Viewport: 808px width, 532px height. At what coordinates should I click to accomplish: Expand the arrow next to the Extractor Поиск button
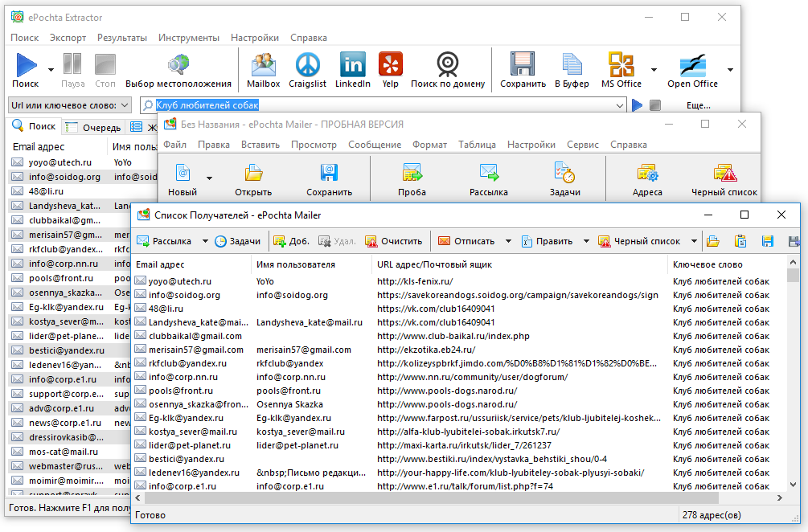click(51, 70)
